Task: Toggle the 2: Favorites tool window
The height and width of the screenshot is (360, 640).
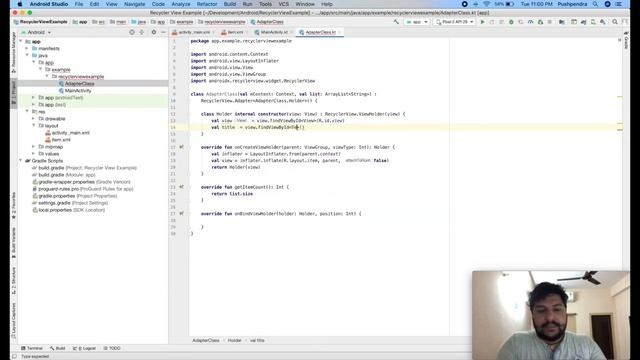Action: click(13, 205)
